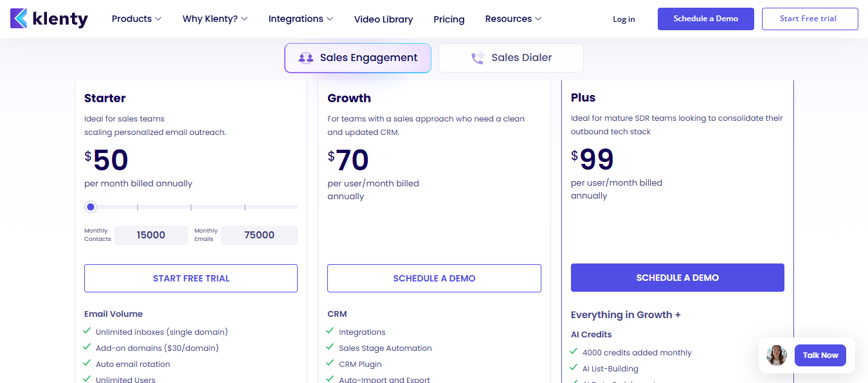Open the Resources dropdown menu
The image size is (868, 383).
click(513, 19)
